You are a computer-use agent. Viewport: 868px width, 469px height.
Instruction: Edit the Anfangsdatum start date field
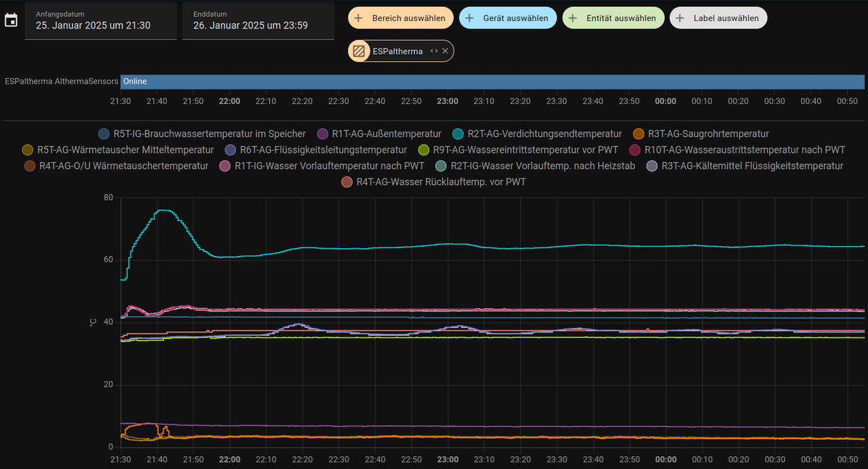click(x=101, y=20)
